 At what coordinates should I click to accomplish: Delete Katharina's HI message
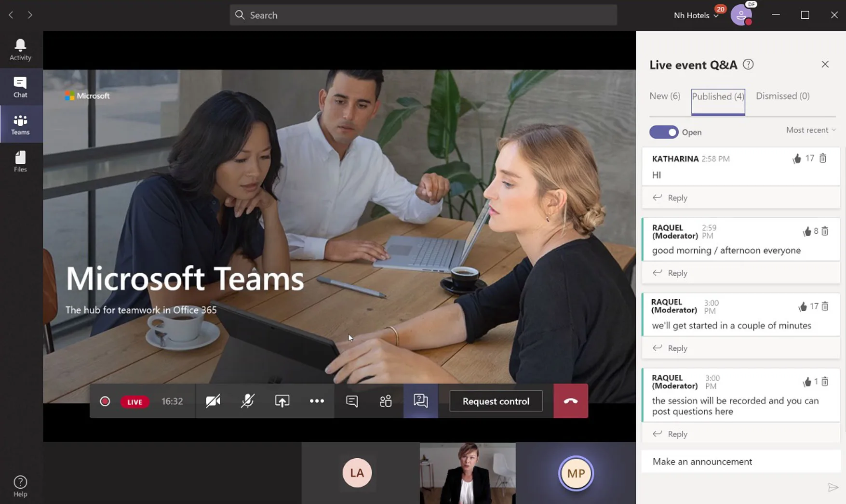[x=823, y=158]
